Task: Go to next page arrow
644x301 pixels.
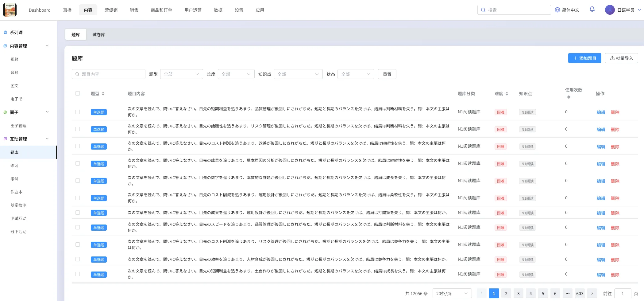Action: point(592,293)
